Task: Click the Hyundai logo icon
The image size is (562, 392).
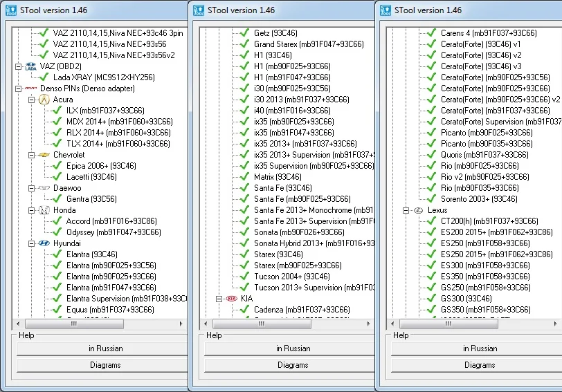Action: coord(44,243)
